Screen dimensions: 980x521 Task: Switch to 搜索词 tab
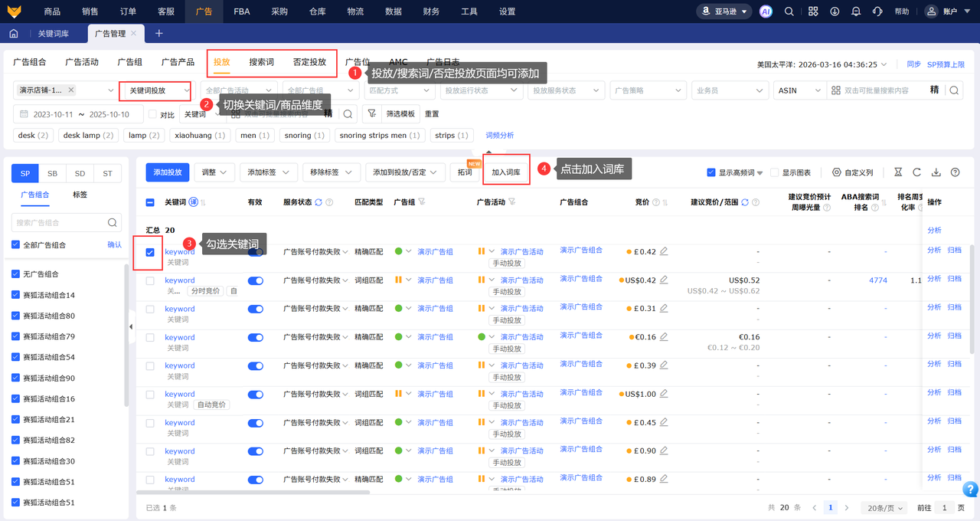click(261, 62)
